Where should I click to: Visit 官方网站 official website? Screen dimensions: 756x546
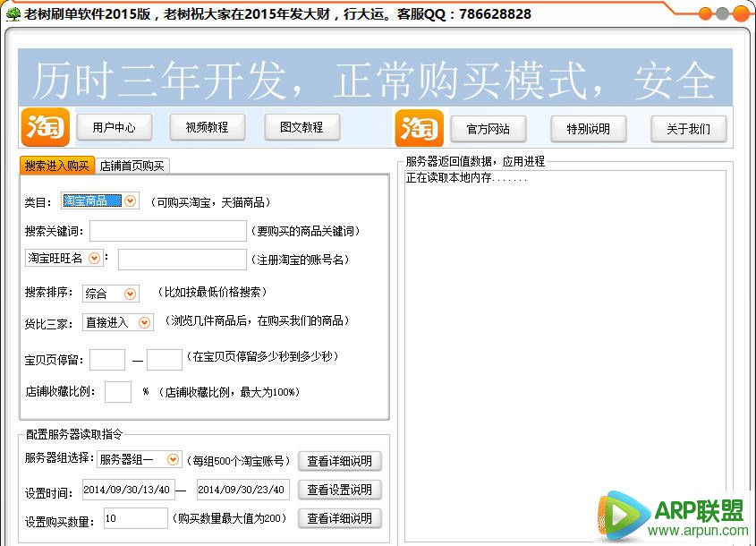[488, 129]
